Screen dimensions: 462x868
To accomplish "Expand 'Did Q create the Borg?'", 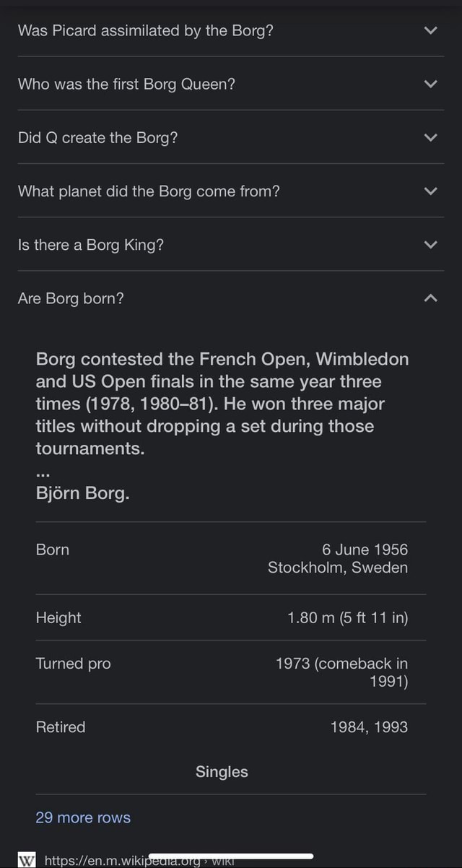I will 231,137.
